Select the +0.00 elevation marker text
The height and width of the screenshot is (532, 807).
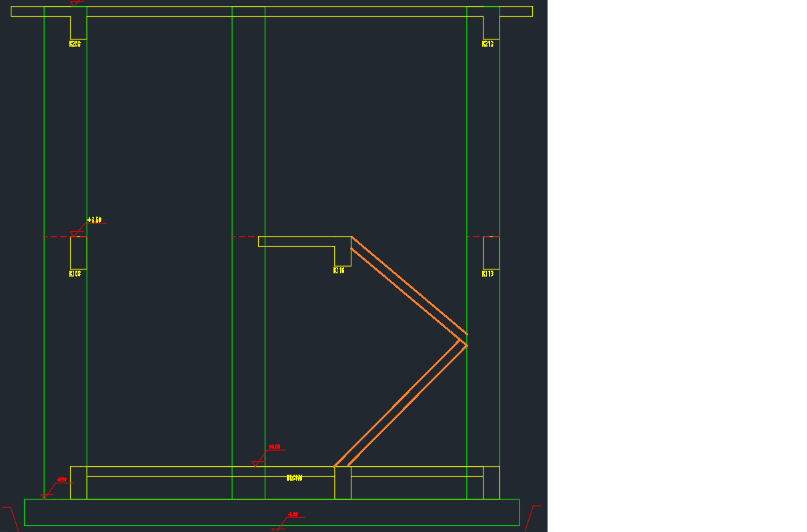tap(274, 447)
